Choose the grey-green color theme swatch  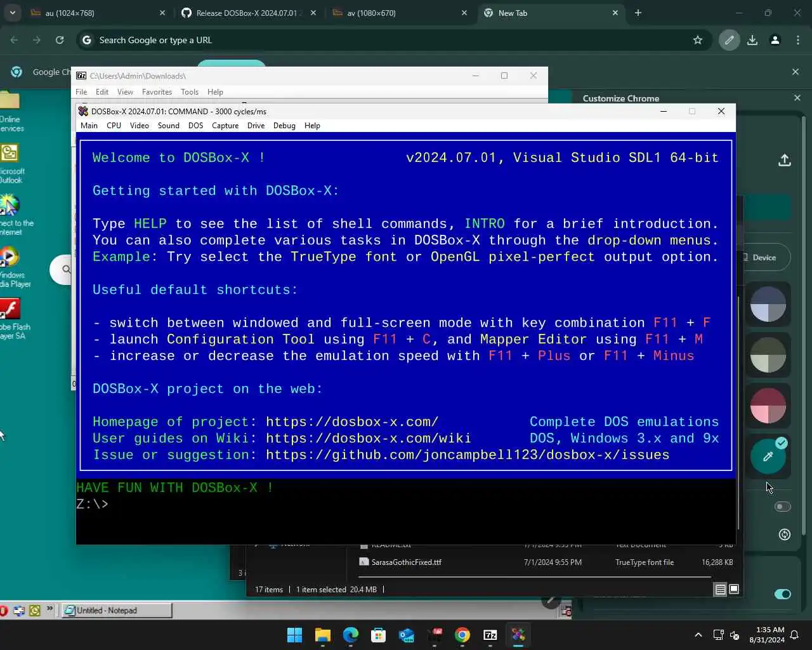[768, 355]
